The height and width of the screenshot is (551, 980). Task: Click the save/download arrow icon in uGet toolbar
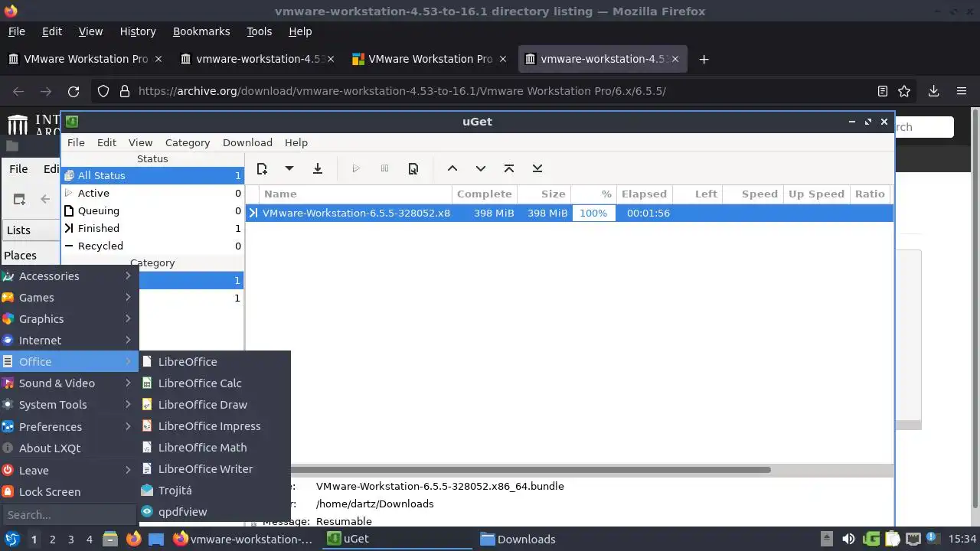(318, 168)
